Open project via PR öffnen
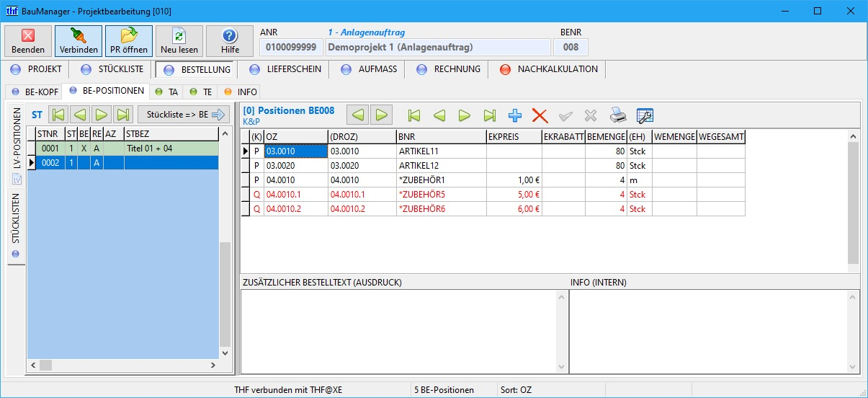This screenshot has height=398, width=868. click(x=129, y=41)
